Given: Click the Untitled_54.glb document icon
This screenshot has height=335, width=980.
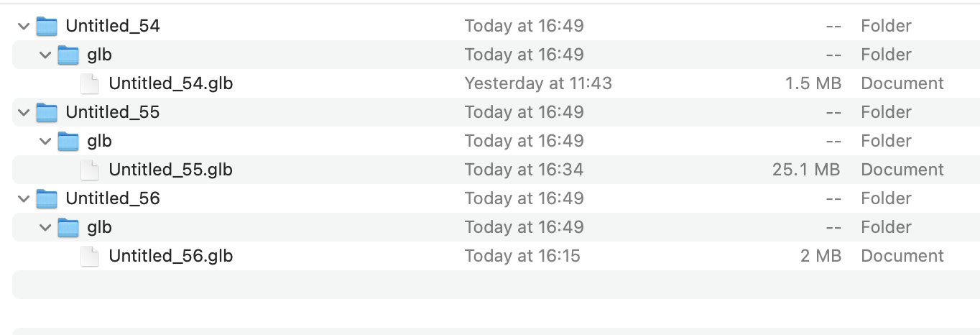Looking at the screenshot, I should (x=90, y=84).
